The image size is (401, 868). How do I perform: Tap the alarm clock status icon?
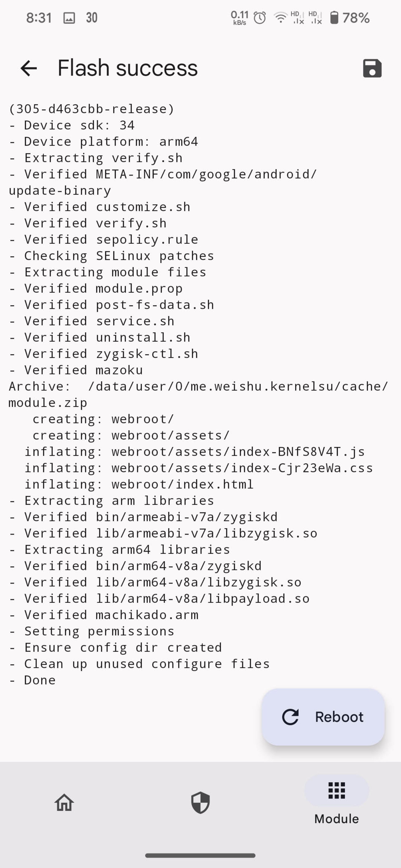click(x=260, y=18)
